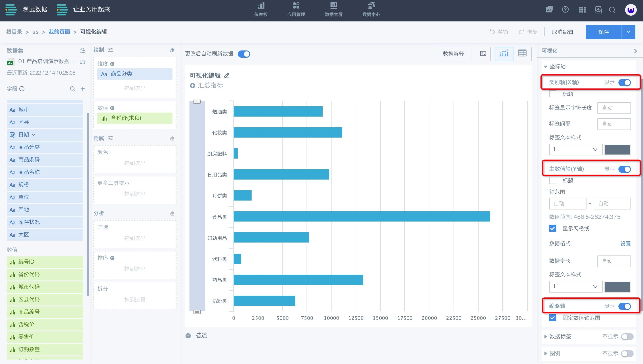The image size is (643, 364).
Task: Collapse the 坐标轴 section
Action: (x=545, y=67)
